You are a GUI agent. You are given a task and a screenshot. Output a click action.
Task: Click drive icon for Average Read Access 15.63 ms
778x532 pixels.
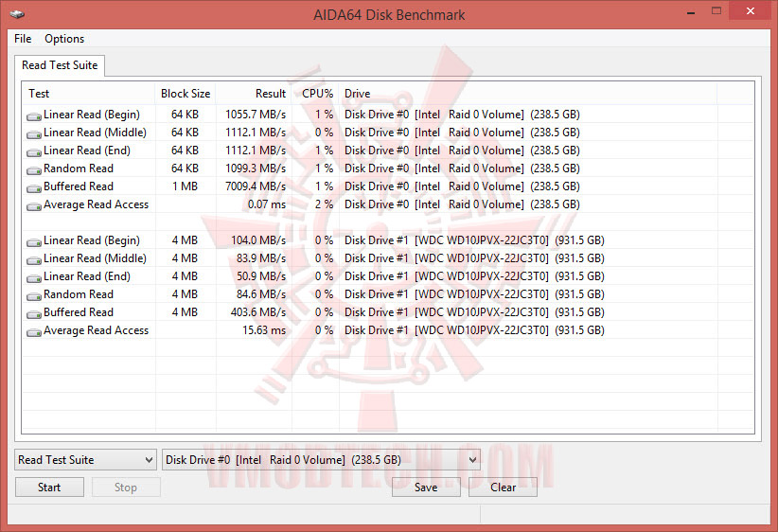click(x=34, y=332)
